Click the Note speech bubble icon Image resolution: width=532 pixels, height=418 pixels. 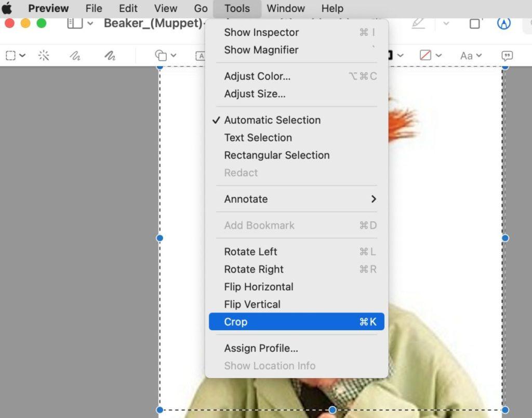[x=507, y=56]
